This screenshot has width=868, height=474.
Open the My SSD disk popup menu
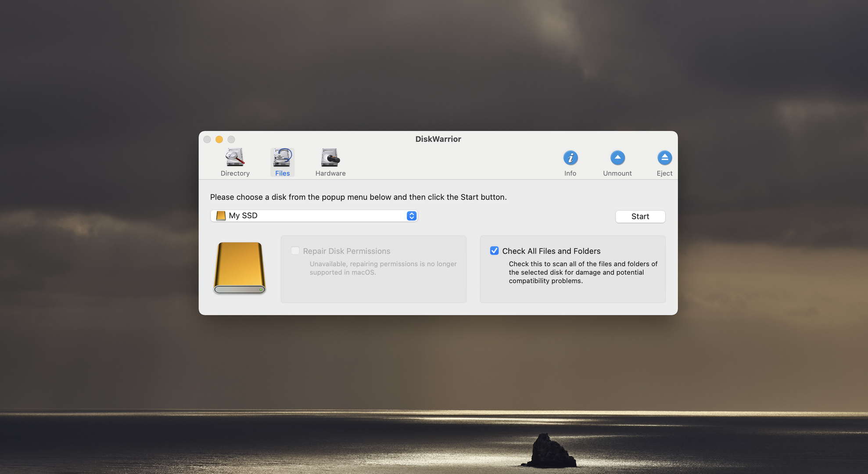pyautogui.click(x=314, y=215)
